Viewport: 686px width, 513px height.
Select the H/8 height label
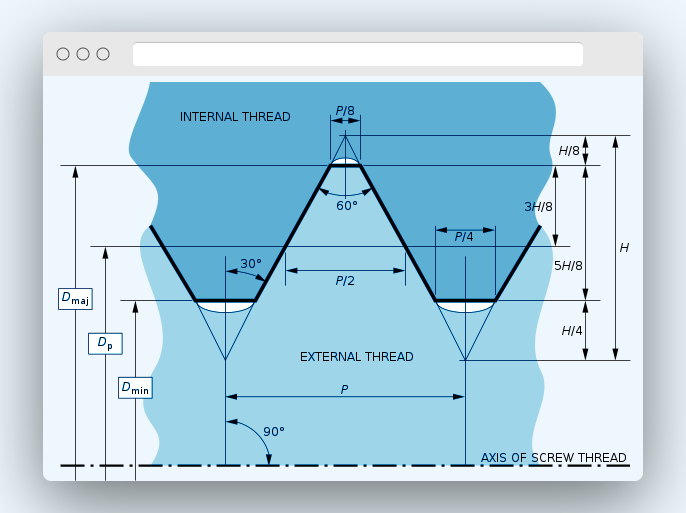569,151
